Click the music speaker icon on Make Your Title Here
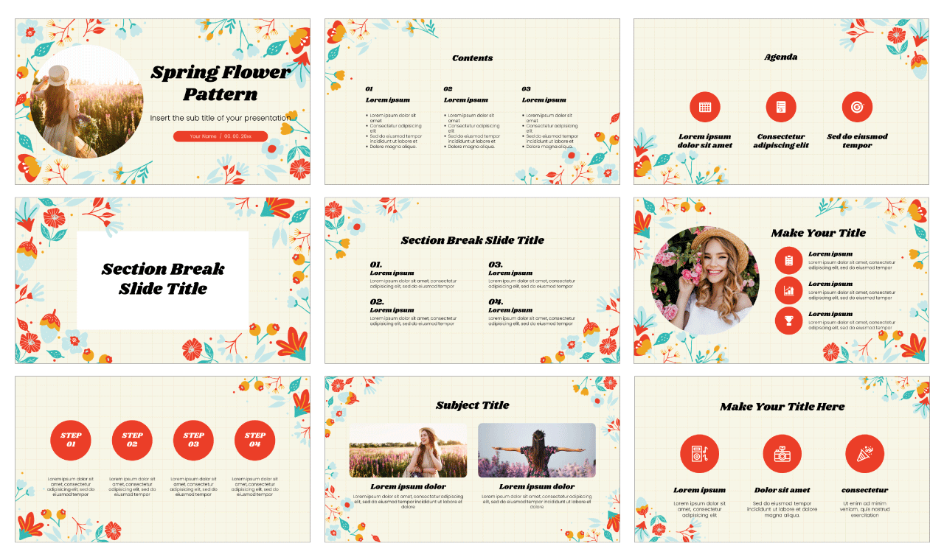 tap(699, 454)
